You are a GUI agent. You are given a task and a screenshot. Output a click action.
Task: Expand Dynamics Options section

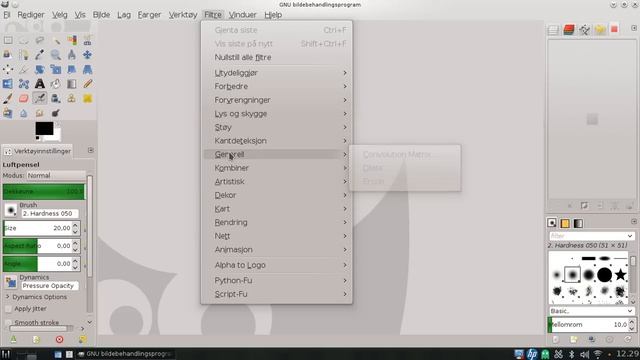7,297
